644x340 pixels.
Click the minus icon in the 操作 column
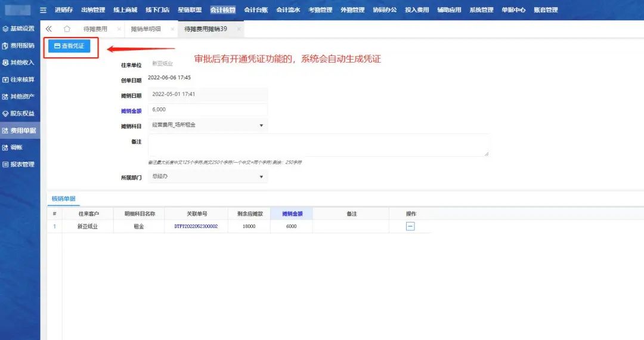(x=410, y=226)
